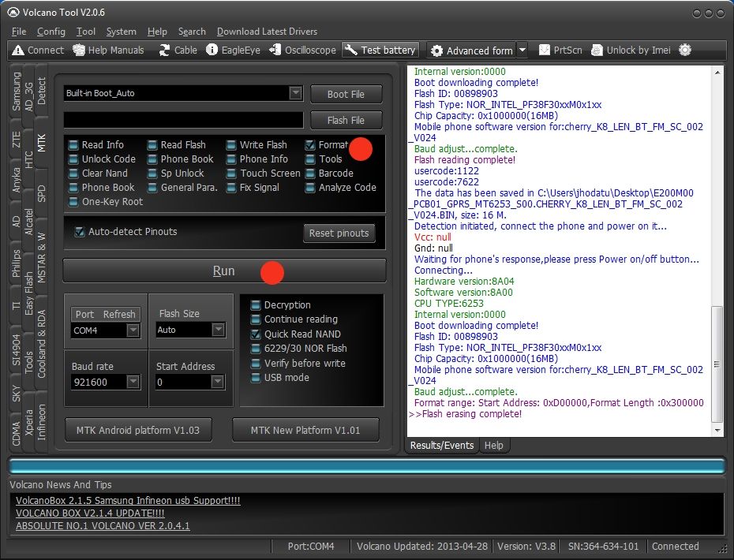Image resolution: width=734 pixels, height=560 pixels.
Task: Click the Connect toolbar icon
Action: (18, 50)
